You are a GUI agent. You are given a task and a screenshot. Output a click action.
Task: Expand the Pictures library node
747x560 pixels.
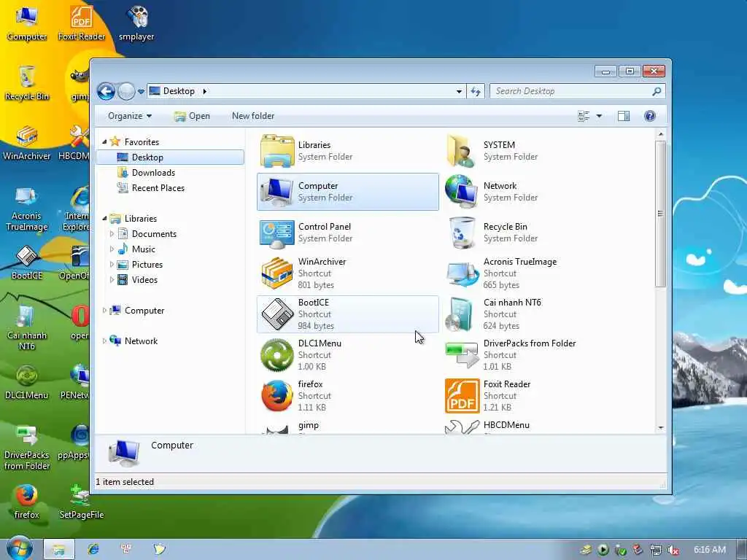pos(112,264)
